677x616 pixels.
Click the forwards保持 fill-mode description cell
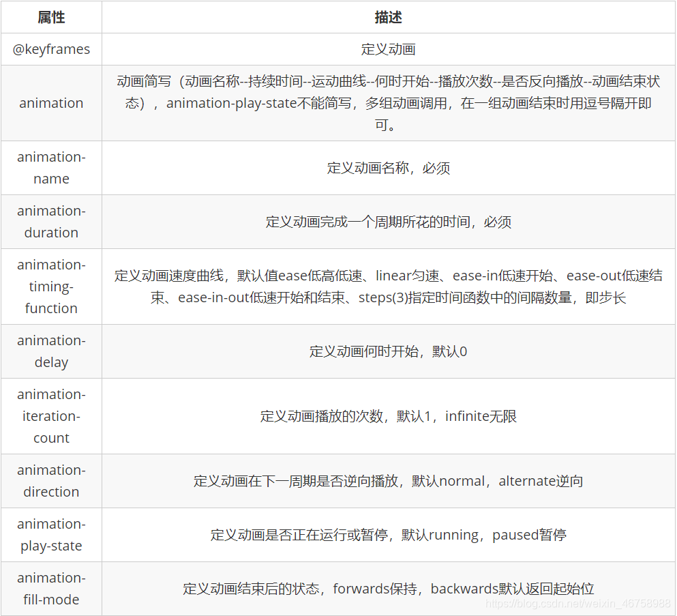click(x=389, y=589)
